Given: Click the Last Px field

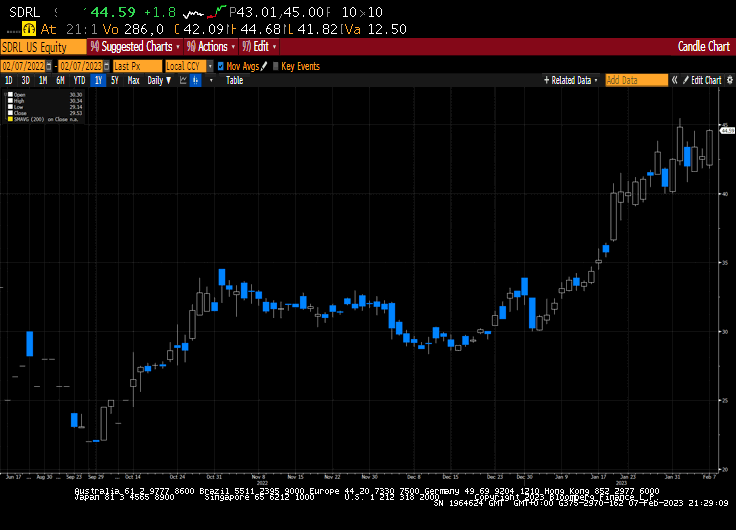Looking at the screenshot, I should 137,66.
